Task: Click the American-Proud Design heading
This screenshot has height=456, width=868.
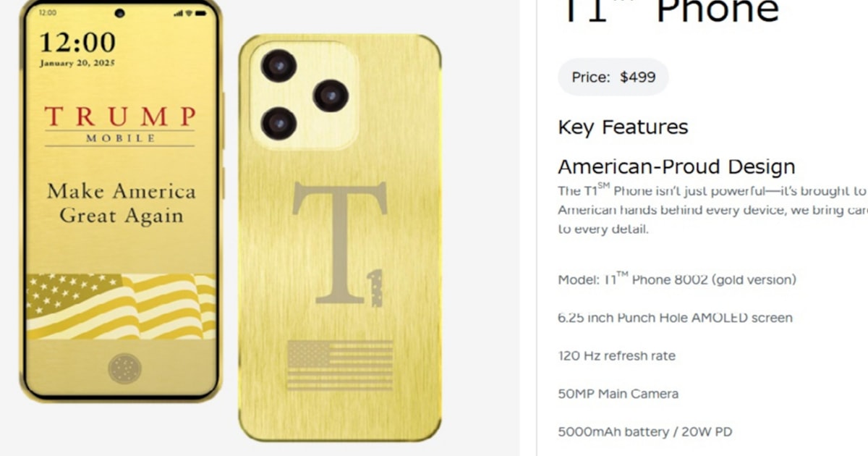Action: 676,167
